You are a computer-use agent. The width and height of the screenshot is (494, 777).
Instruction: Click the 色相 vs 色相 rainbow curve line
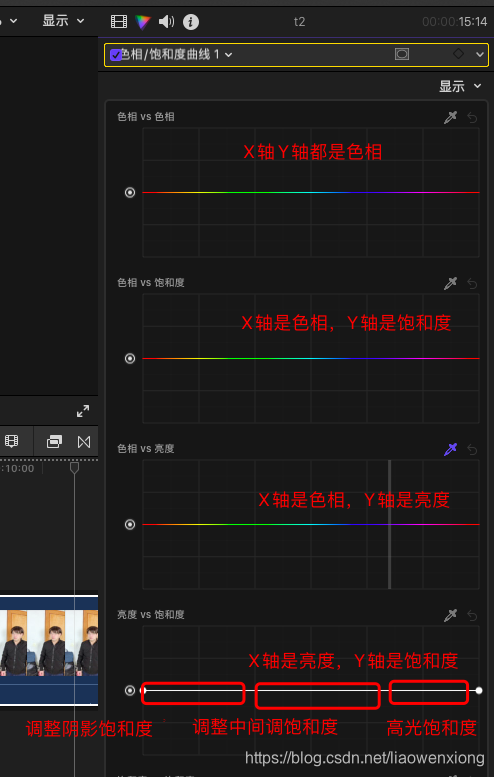311,192
